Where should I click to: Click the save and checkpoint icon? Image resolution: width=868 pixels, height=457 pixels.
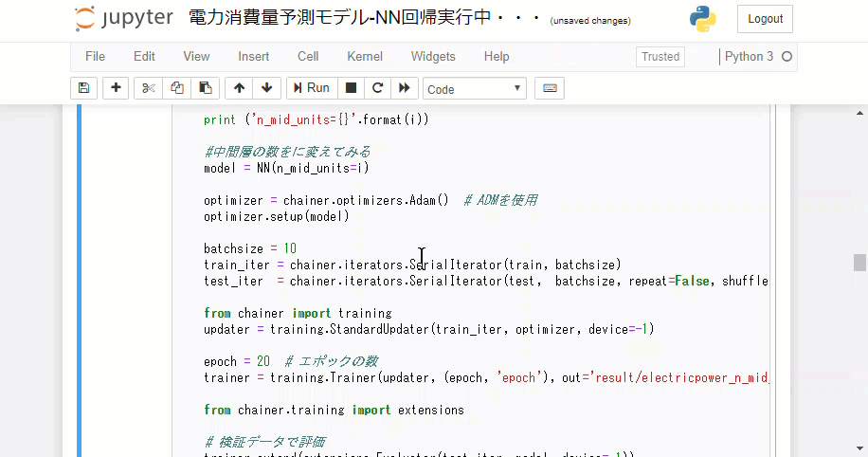point(83,88)
